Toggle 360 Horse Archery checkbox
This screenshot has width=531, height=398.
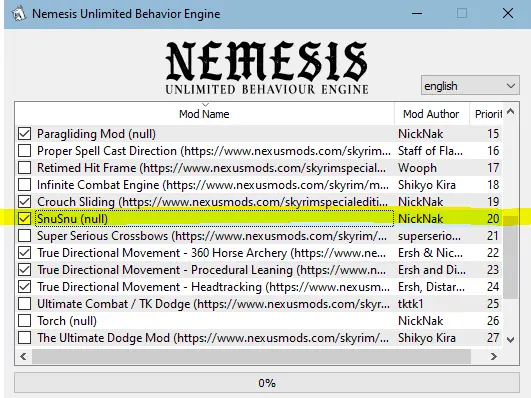[24, 253]
